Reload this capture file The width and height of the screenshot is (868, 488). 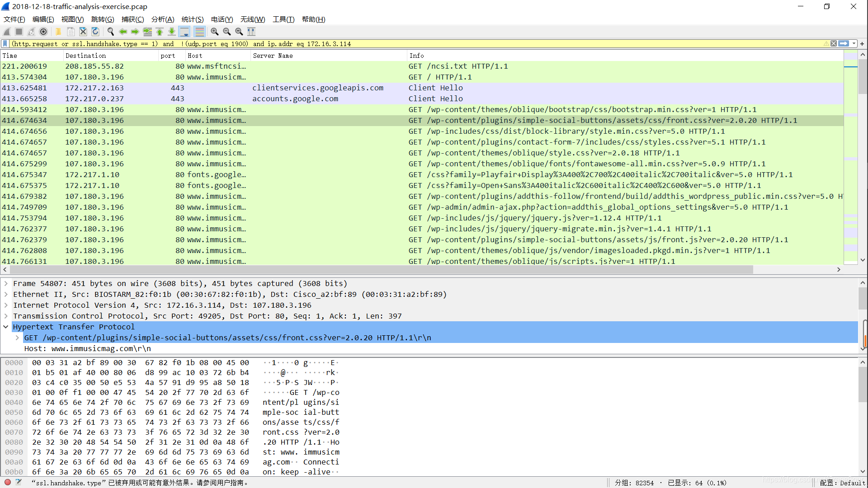[95, 32]
